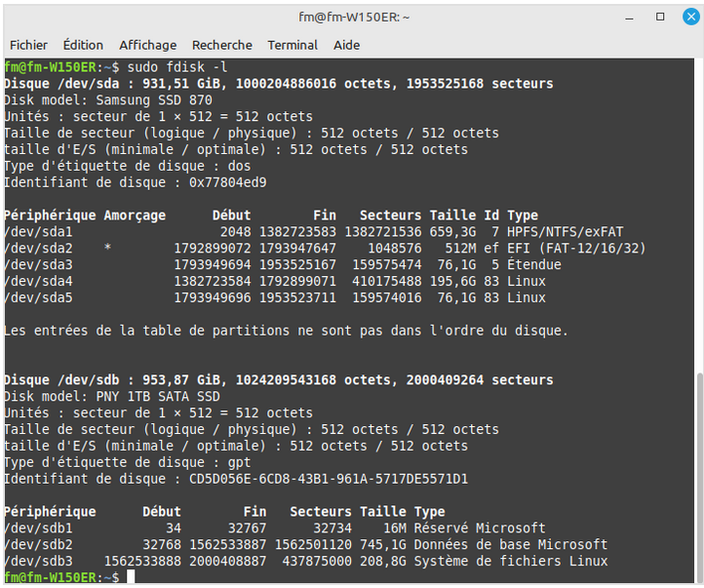The width and height of the screenshot is (704, 588).
Task: Click 'Disk model: PNY 1TB SATA SSD' line
Action: (112, 397)
